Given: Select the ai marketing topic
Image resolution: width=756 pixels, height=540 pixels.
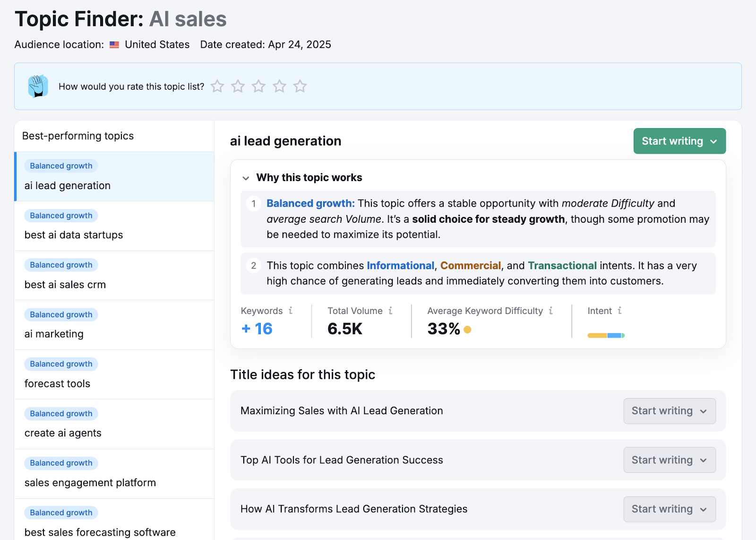Looking at the screenshot, I should click(x=54, y=334).
